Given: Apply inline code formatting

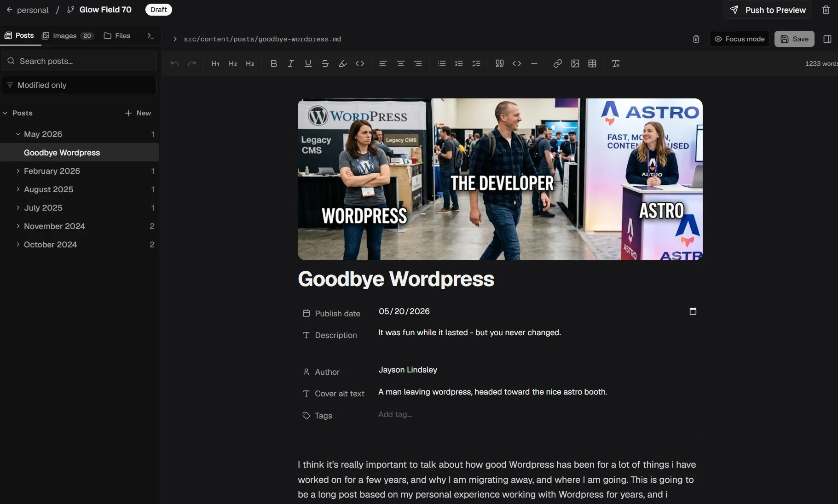Looking at the screenshot, I should coord(360,63).
